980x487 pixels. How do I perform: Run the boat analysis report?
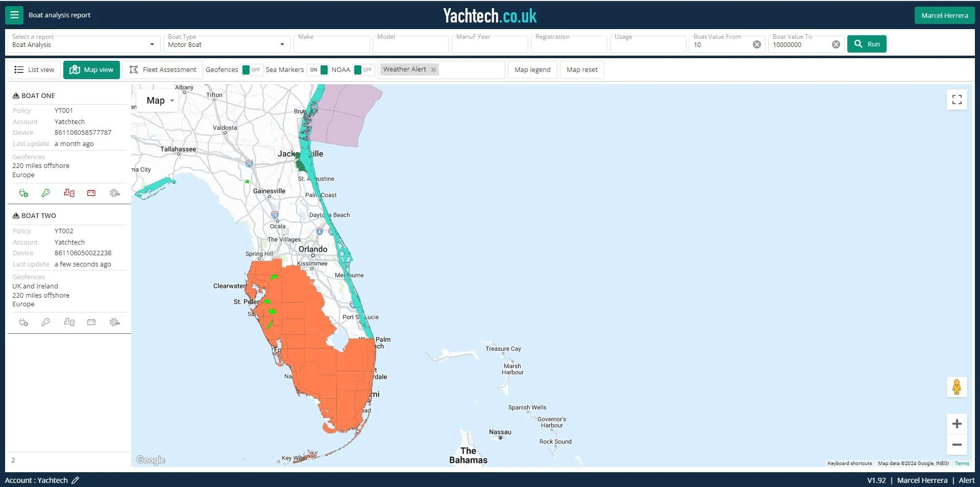[x=867, y=44]
